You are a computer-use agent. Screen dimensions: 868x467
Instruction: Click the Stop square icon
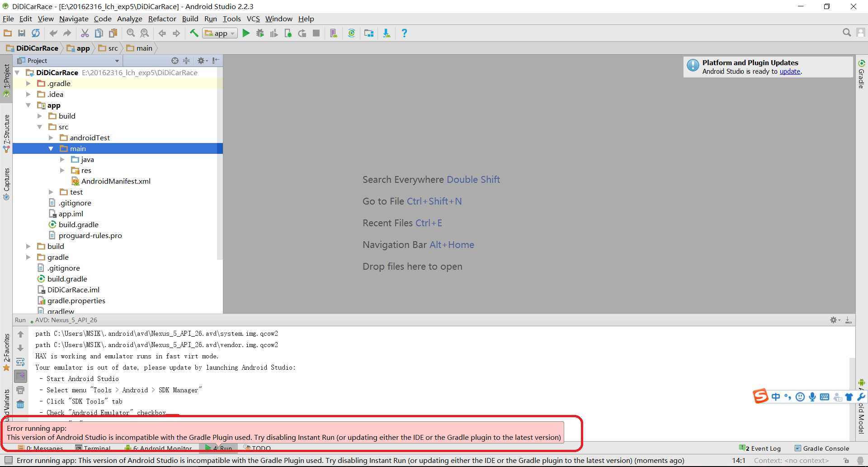(316, 33)
